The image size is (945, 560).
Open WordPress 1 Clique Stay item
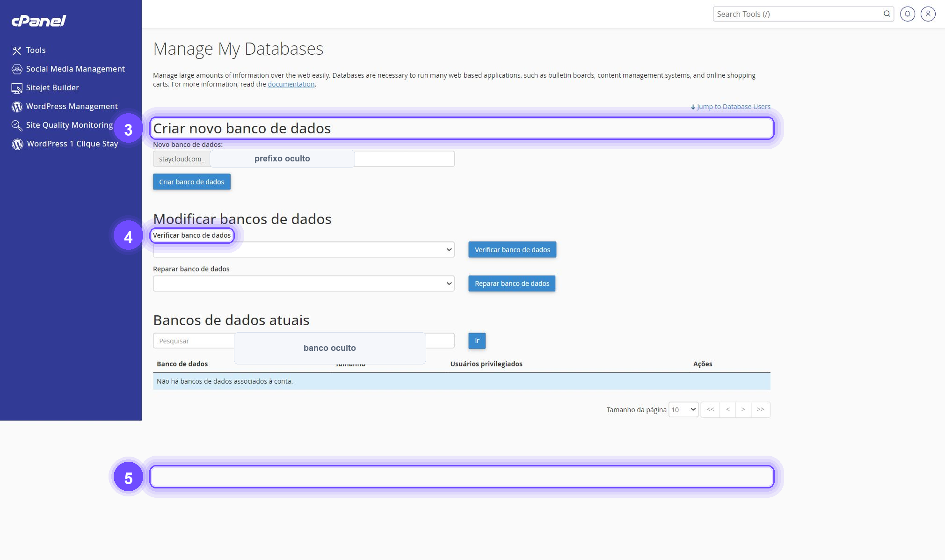click(x=73, y=144)
